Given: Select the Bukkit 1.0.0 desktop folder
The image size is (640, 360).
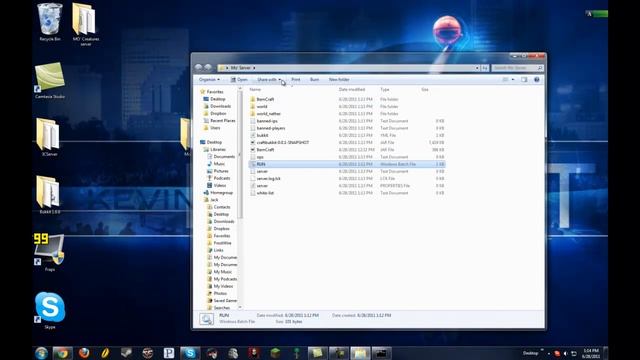Looking at the screenshot, I should (x=49, y=195).
